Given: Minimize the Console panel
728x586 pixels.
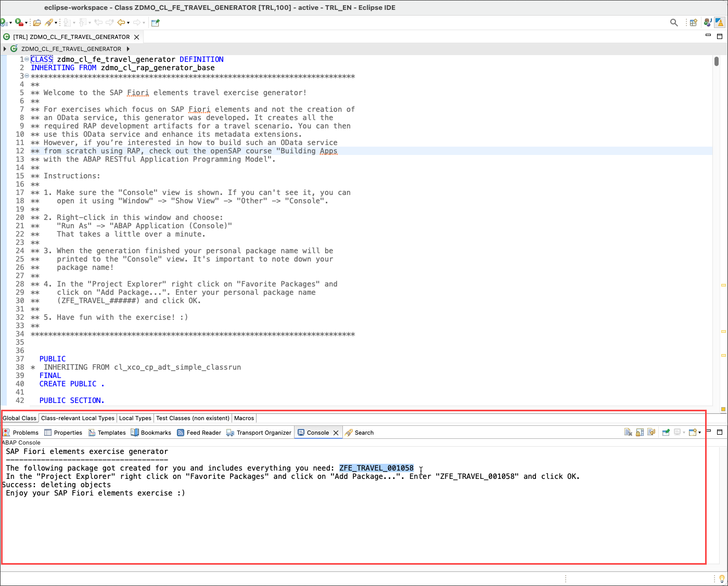Looking at the screenshot, I should pyautogui.click(x=708, y=431).
